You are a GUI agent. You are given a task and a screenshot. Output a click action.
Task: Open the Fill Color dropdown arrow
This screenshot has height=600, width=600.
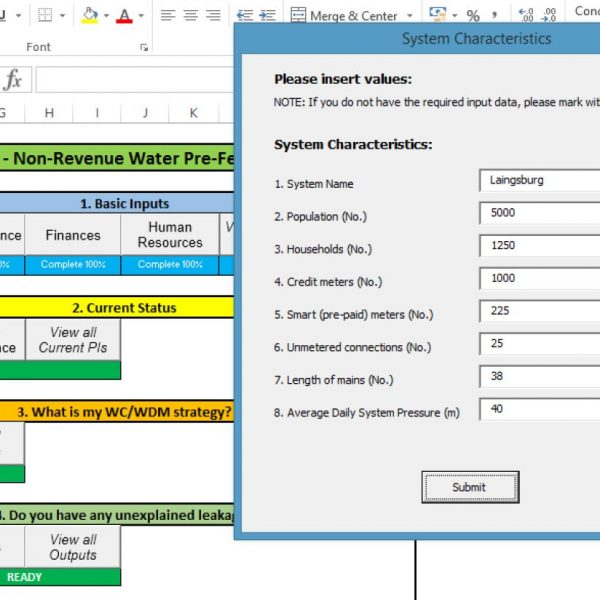[x=106, y=16]
